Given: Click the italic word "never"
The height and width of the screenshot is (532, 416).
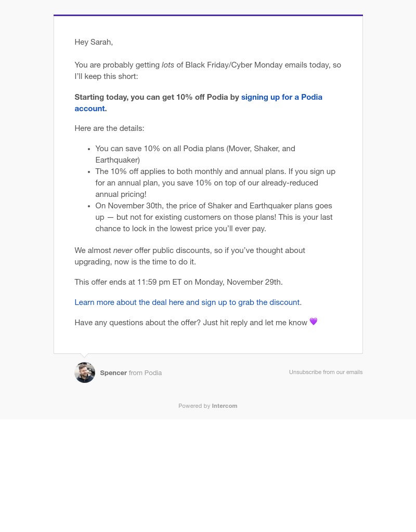Looking at the screenshot, I should pos(123,250).
